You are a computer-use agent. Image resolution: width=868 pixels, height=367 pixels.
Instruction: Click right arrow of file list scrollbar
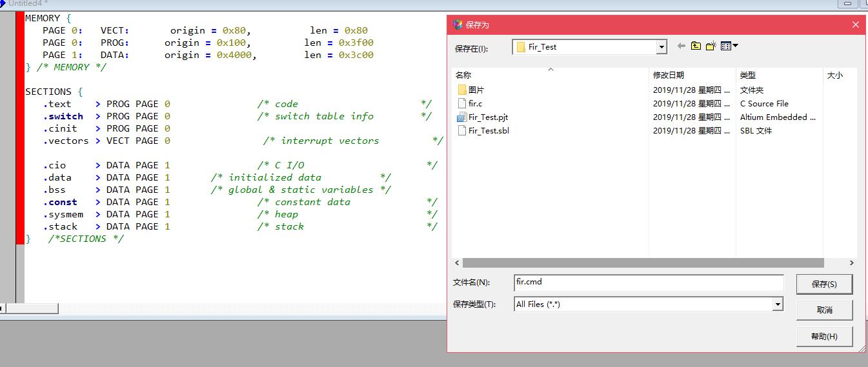pyautogui.click(x=851, y=263)
